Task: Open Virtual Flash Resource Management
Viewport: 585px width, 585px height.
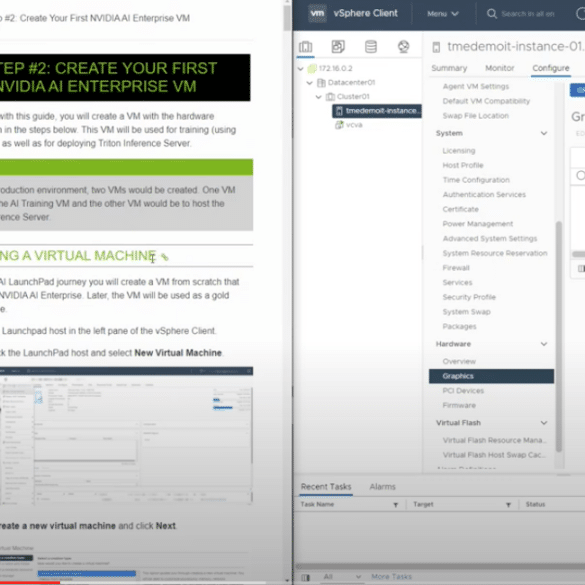Action: tap(494, 440)
